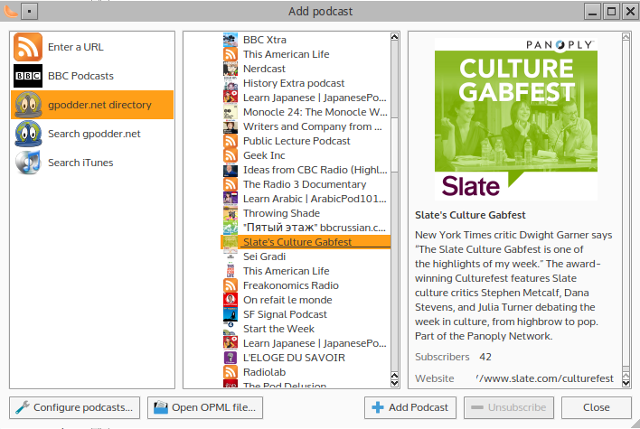Select the Пятый этаж bbcrussian podcast row
This screenshot has height=429, width=640.
pyautogui.click(x=306, y=228)
